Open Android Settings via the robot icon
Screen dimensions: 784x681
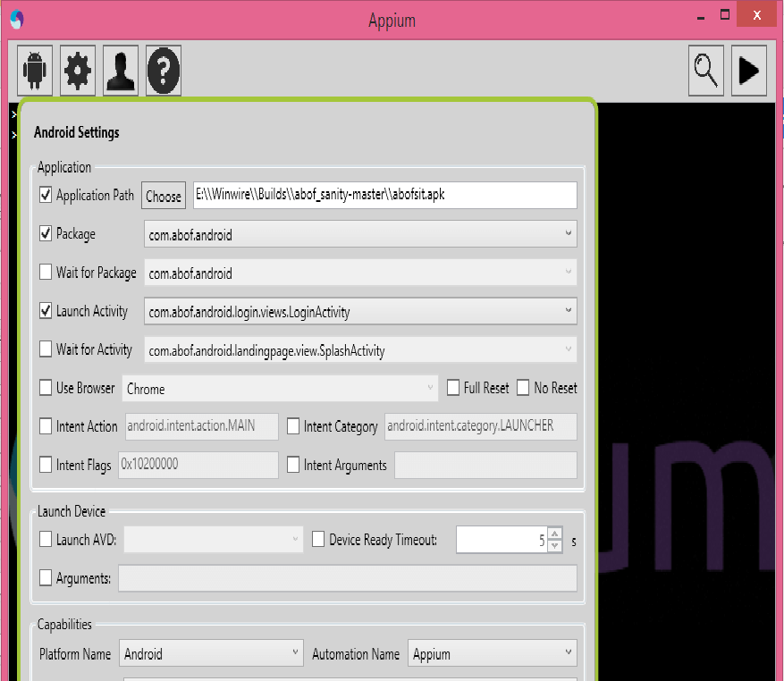pos(35,71)
